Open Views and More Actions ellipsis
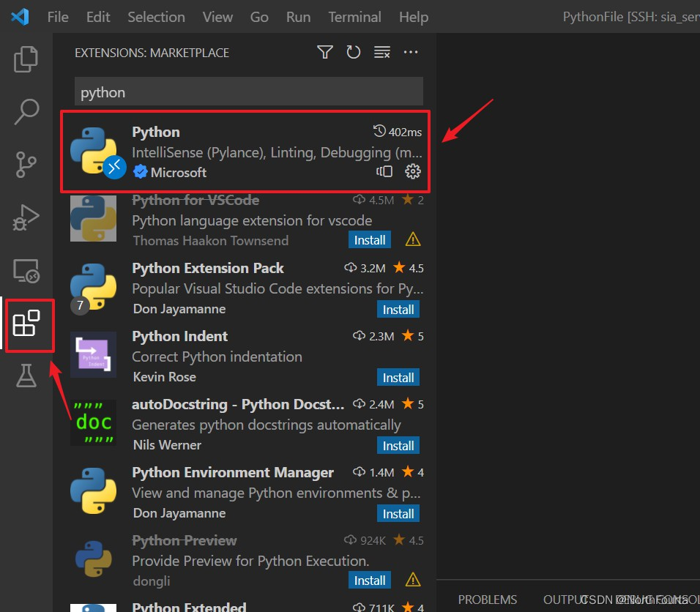 tap(411, 52)
